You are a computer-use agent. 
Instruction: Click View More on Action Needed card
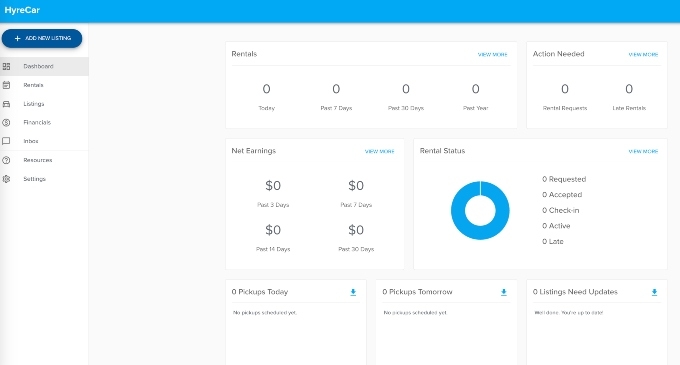[x=643, y=55]
